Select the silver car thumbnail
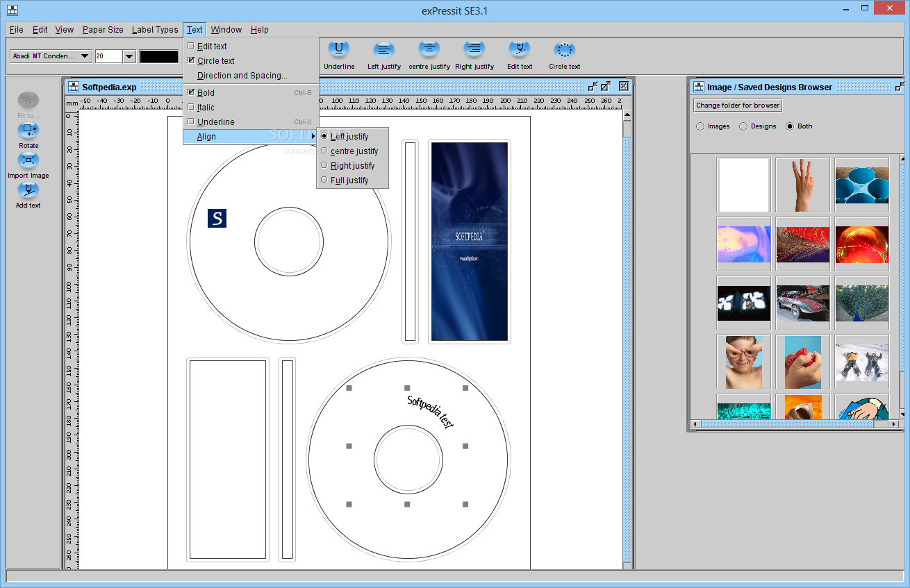This screenshot has width=910, height=588. [x=802, y=303]
